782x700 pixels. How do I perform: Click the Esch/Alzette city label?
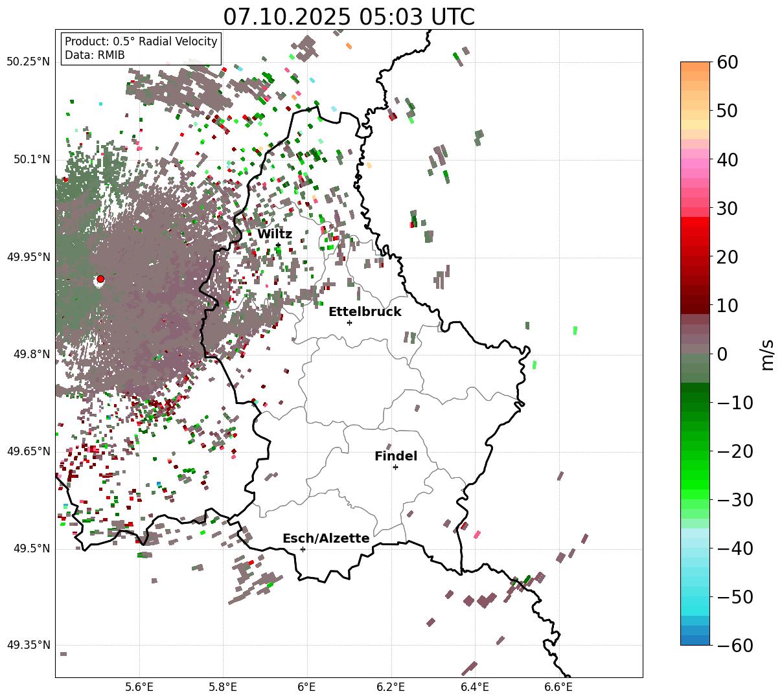pyautogui.click(x=326, y=539)
